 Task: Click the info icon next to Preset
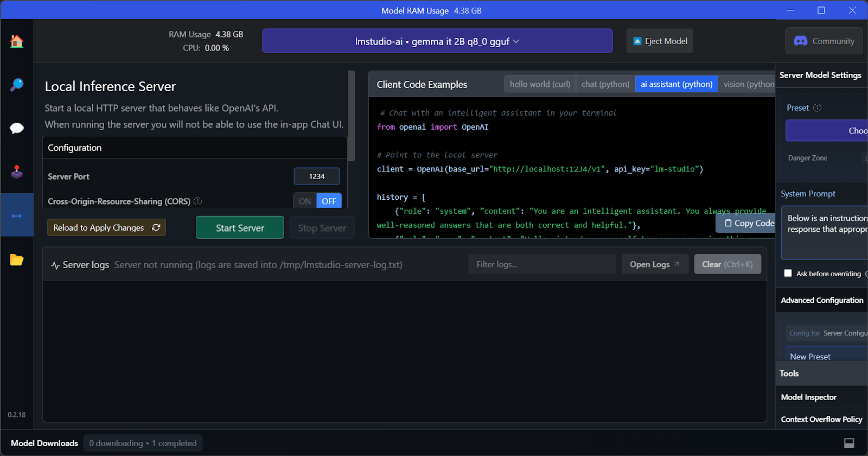818,107
